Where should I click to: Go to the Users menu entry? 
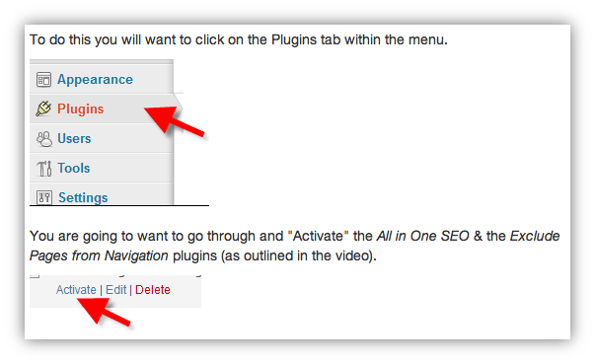74,138
